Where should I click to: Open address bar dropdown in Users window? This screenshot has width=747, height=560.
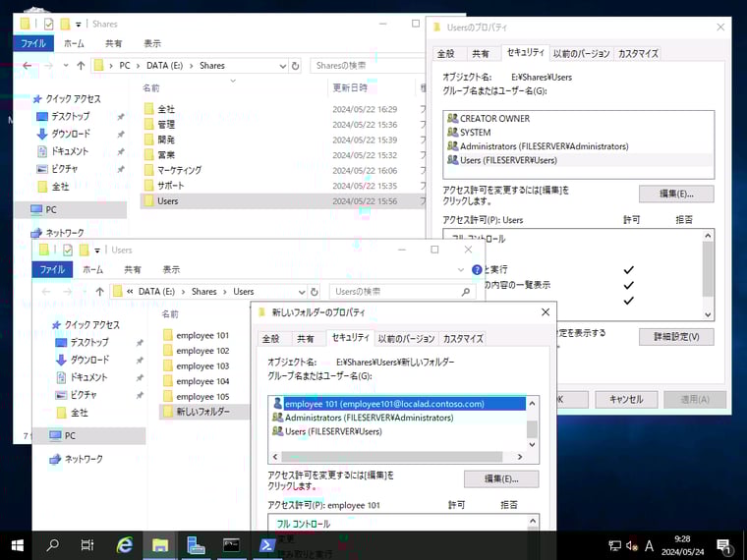(x=300, y=292)
